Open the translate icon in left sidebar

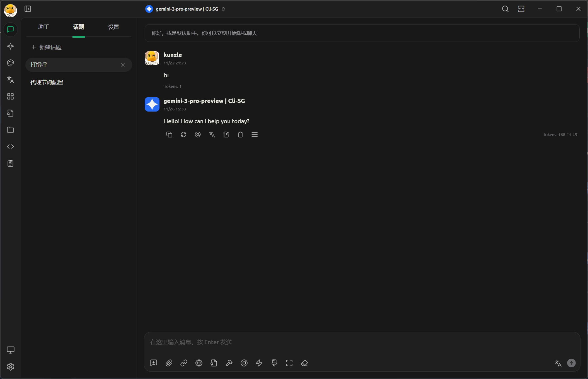10,79
